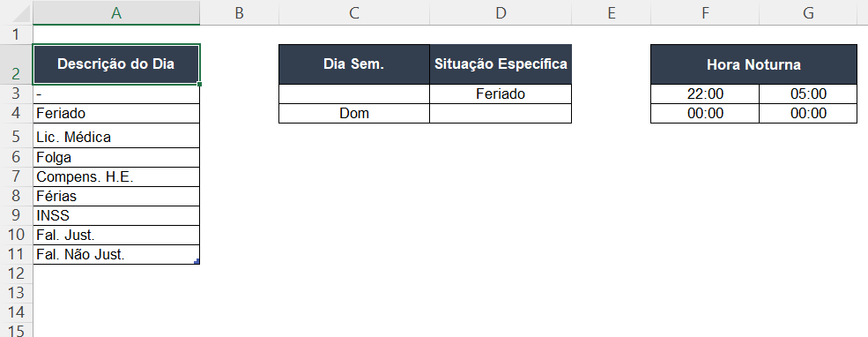Select the 22:00 cell
Viewport: 868px width, 337px height.
pos(705,94)
